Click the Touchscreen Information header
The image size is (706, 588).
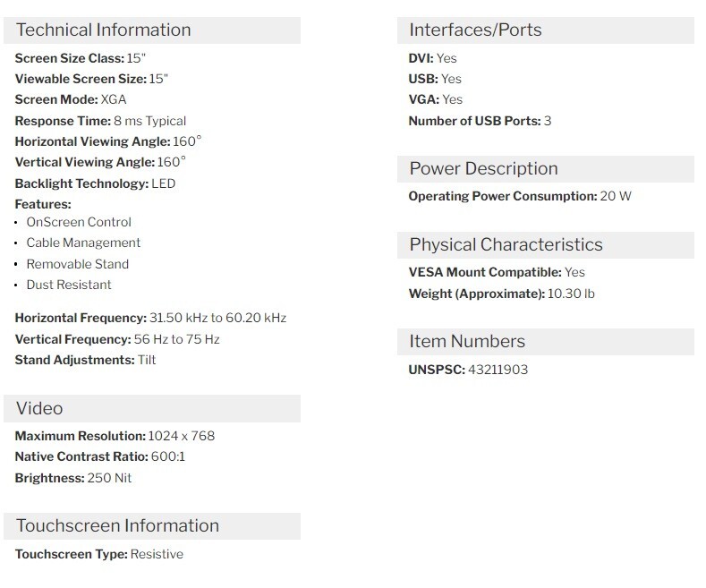pos(152,526)
